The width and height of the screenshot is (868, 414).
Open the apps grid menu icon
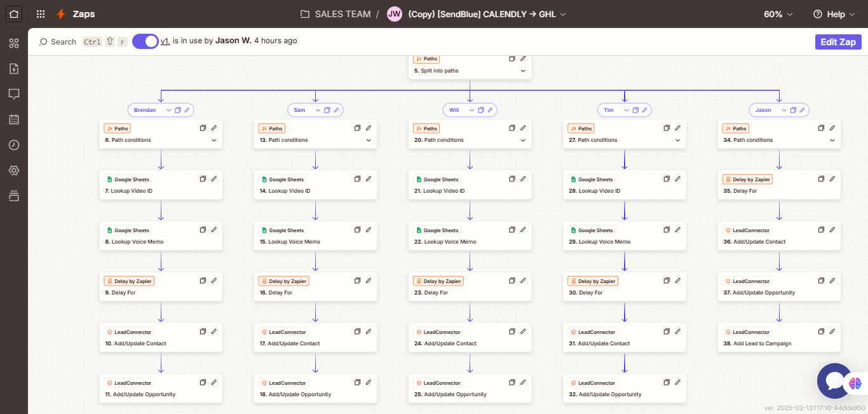[41, 14]
